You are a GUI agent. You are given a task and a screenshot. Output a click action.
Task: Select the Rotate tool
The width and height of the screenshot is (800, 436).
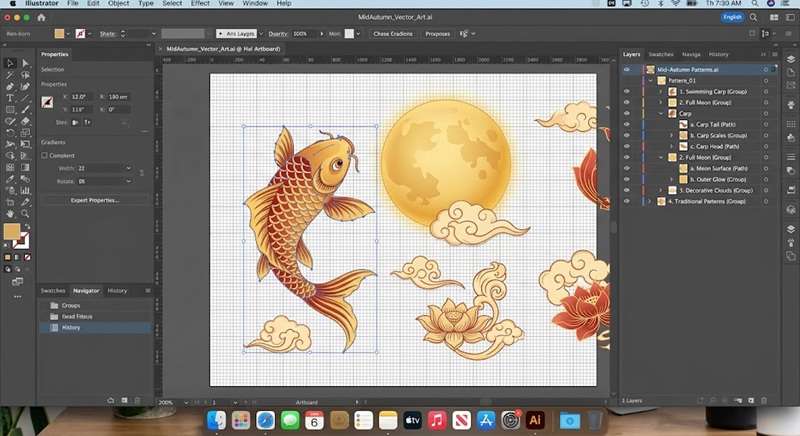10,133
